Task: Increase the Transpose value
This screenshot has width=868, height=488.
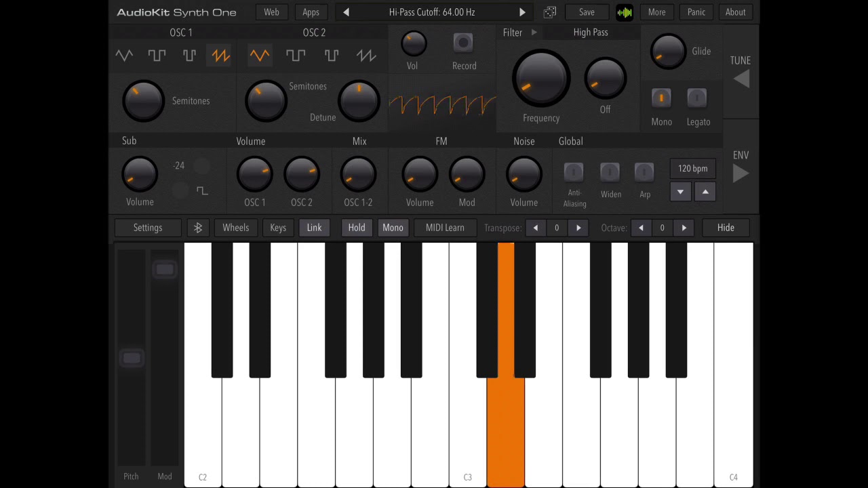Action: 578,228
